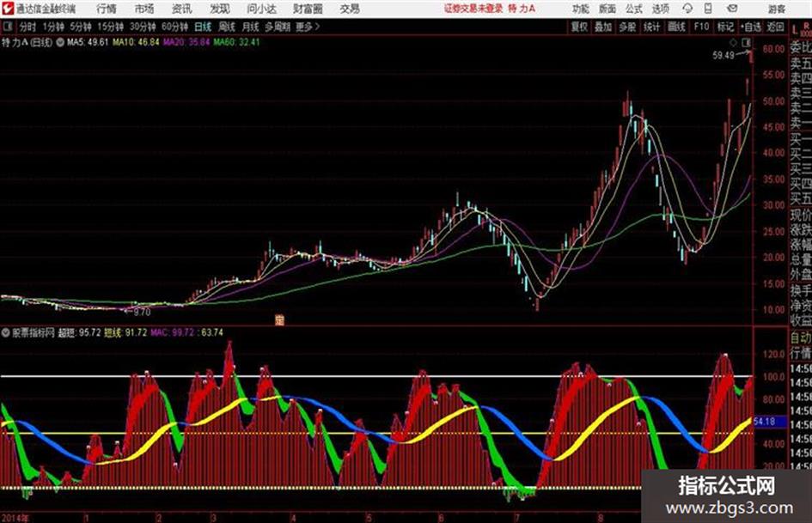Viewport: 812px width, 523px height.
Task: Click the 短线: 91.72 indicator value
Action: (x=125, y=332)
